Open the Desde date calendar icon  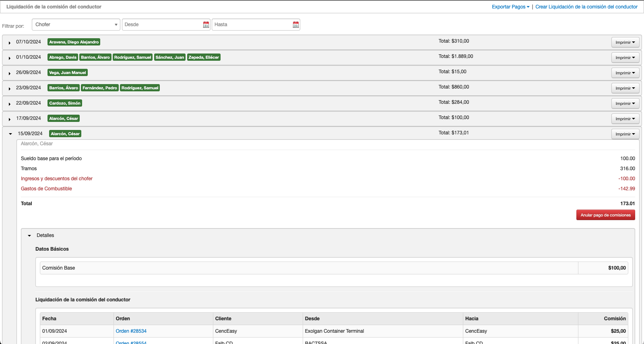click(x=206, y=25)
